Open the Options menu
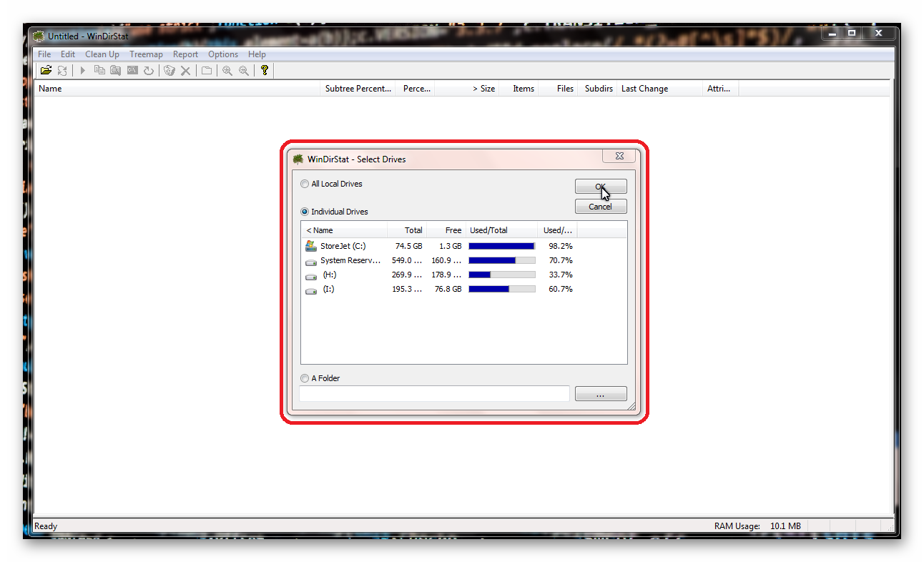The height and width of the screenshot is (562, 924). (222, 54)
